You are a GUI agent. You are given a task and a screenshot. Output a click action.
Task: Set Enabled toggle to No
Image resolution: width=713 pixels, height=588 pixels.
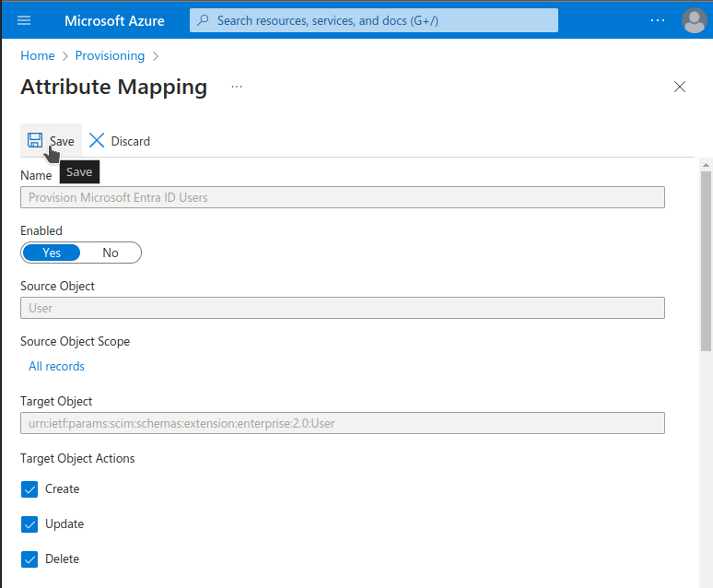[111, 253]
